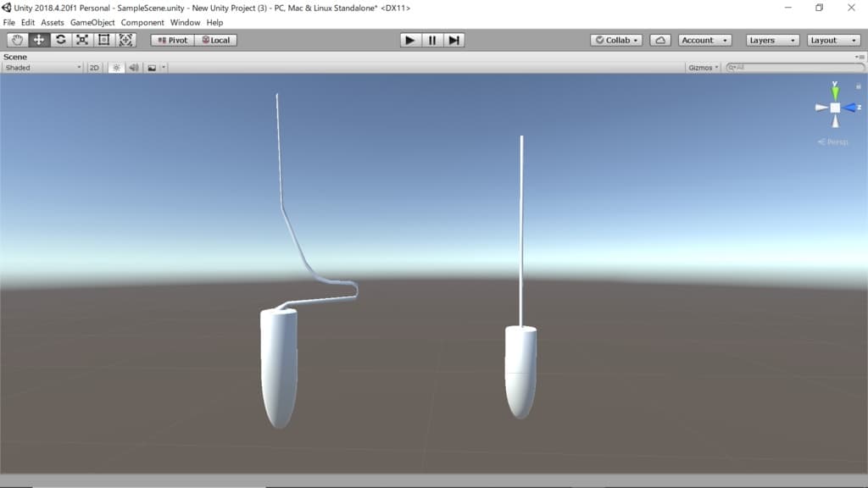The height and width of the screenshot is (488, 868).
Task: Open the GameObject menu
Action: (x=92, y=23)
